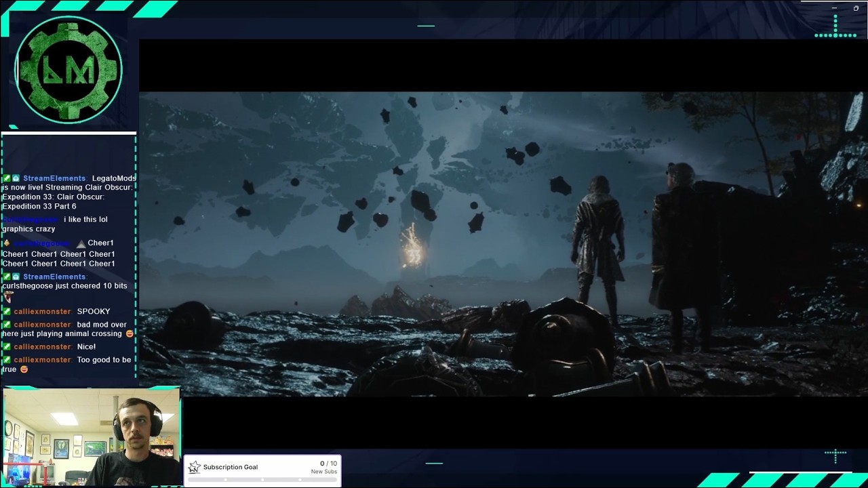
Task: Click the "i like this lol" chat text
Action: click(85, 220)
